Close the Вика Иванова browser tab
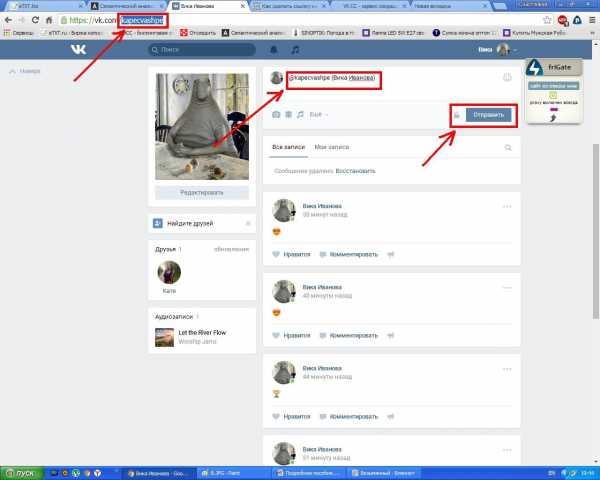600x480 pixels. (x=243, y=6)
